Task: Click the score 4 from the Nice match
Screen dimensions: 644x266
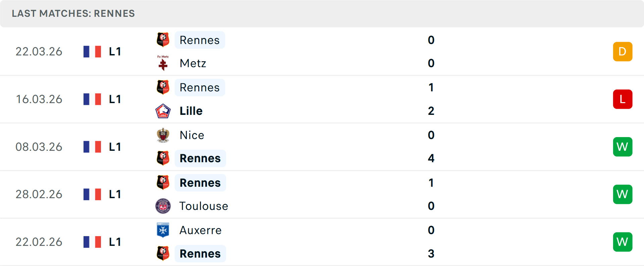Action: click(431, 159)
